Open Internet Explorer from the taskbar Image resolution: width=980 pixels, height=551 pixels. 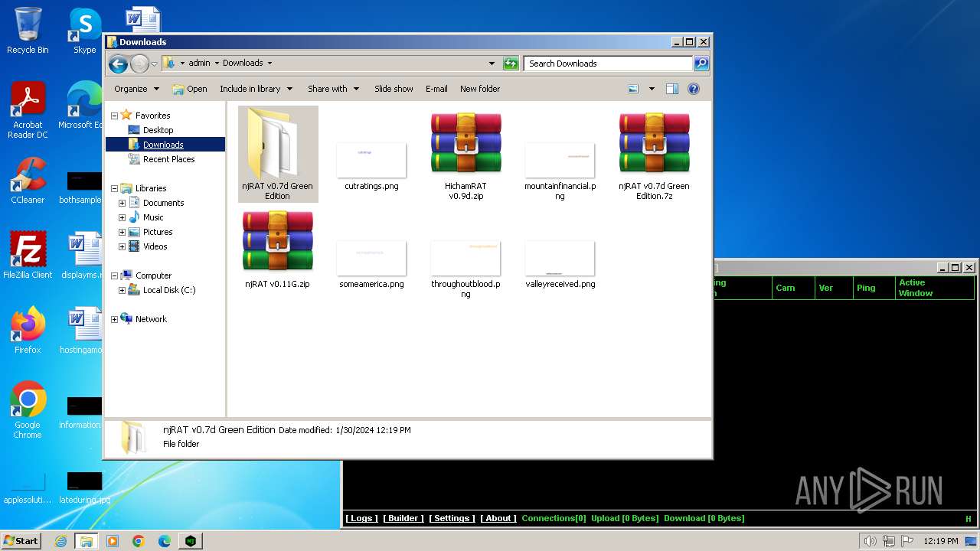pos(60,541)
